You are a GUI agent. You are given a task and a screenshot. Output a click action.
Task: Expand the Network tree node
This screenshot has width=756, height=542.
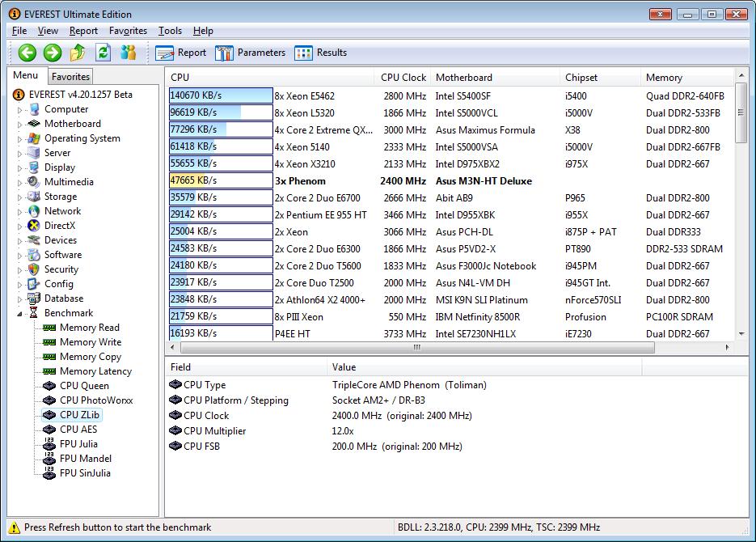click(x=19, y=212)
